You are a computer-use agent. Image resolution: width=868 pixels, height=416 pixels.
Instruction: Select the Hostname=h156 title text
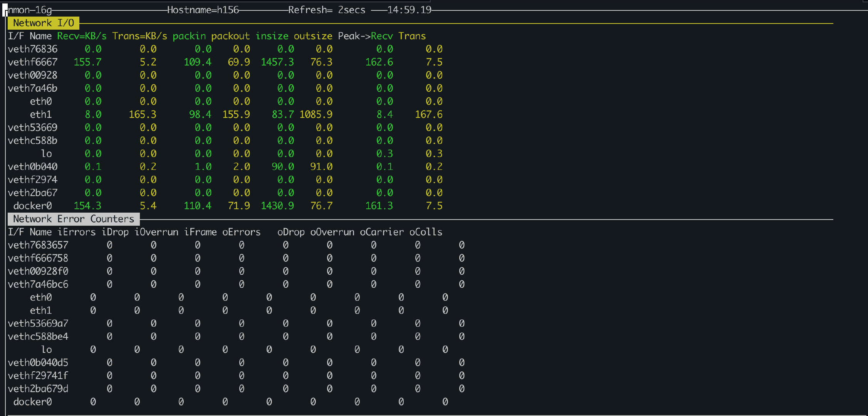pyautogui.click(x=203, y=10)
